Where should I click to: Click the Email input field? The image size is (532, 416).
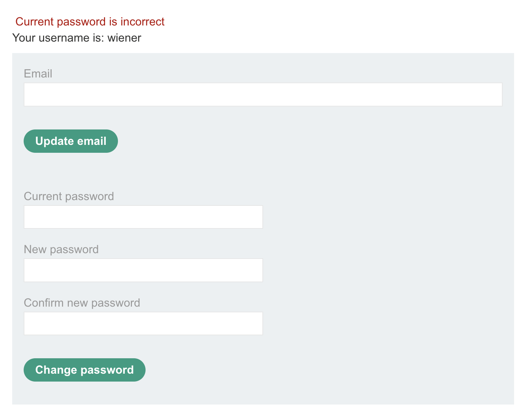coord(263,95)
